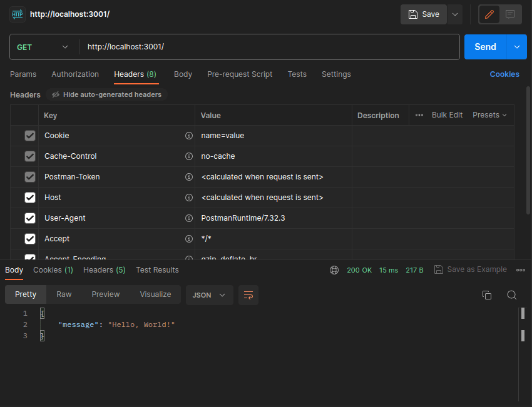Uncheck the User-Agent header checkbox
This screenshot has height=407, width=532.
point(30,218)
